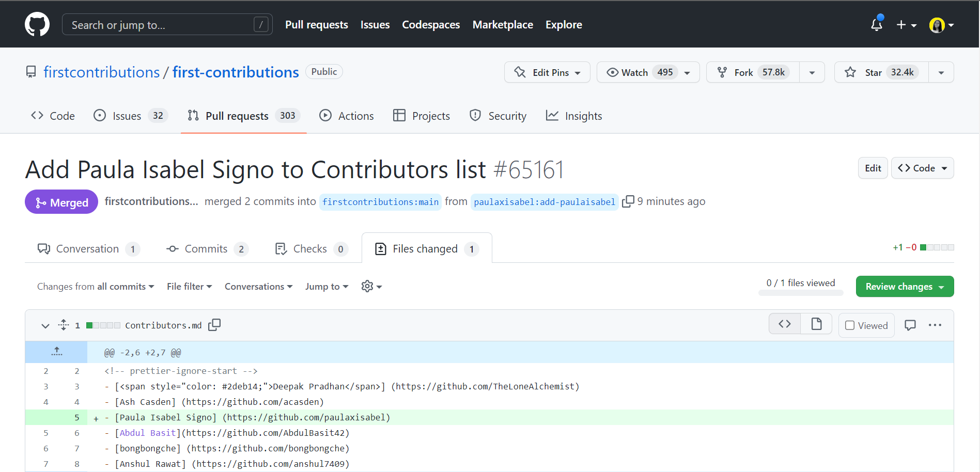The width and height of the screenshot is (980, 472).
Task: Expand the Fork options arrow
Action: coord(812,72)
